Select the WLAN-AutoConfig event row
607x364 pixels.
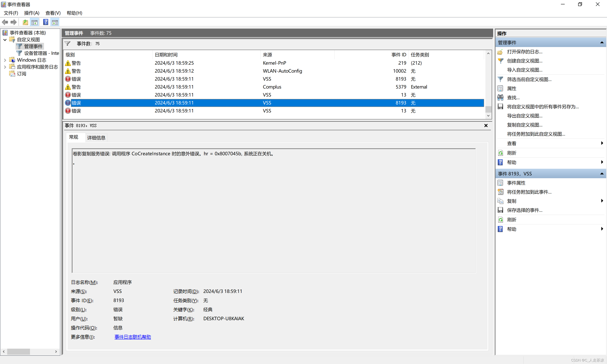274,71
